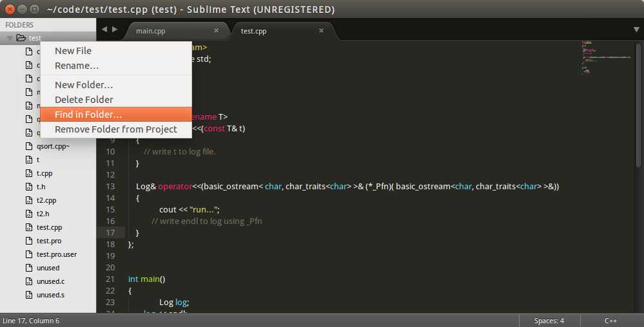
Task: Open the unused file in sidebar
Action: click(48, 268)
